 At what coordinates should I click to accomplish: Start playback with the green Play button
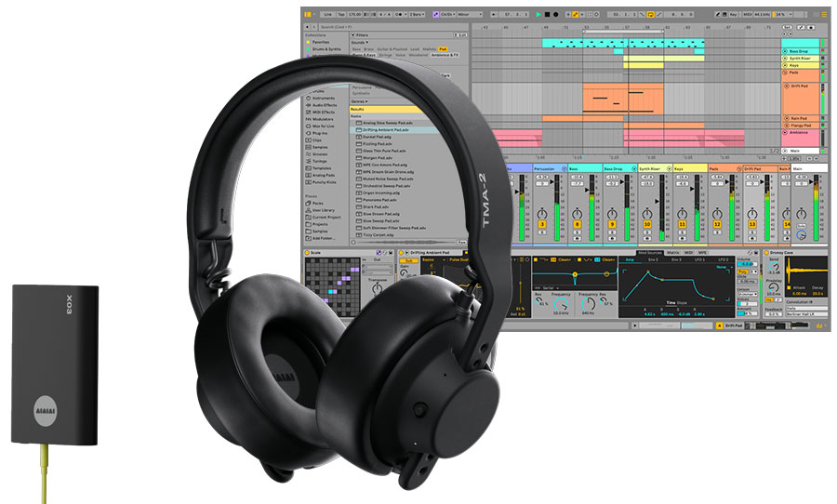coord(538,15)
